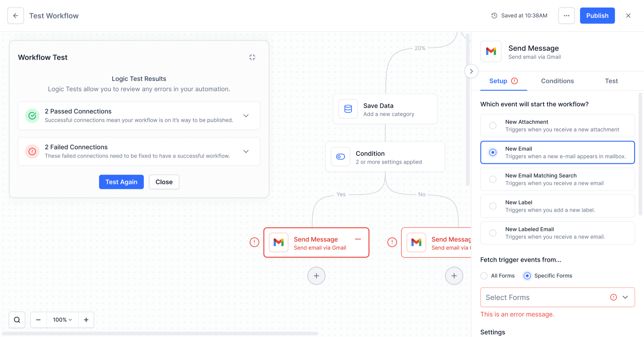Choose the All Forms radio button
Image resolution: width=644 pixels, height=337 pixels.
pyautogui.click(x=484, y=276)
